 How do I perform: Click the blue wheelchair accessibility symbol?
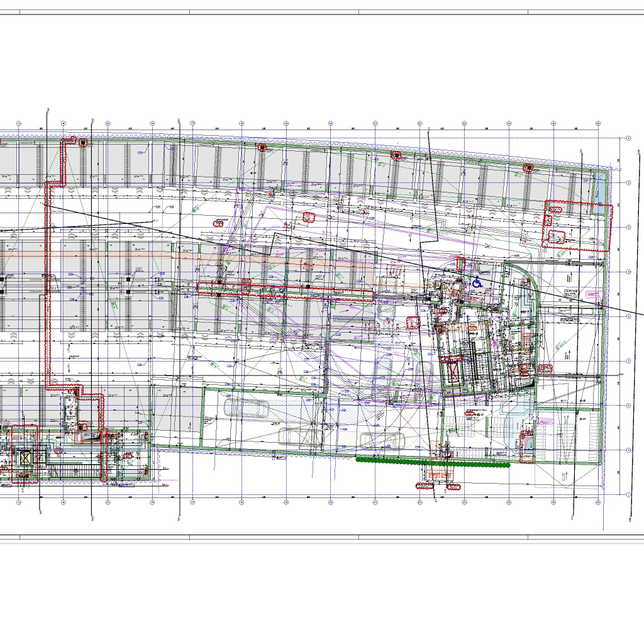click(477, 282)
